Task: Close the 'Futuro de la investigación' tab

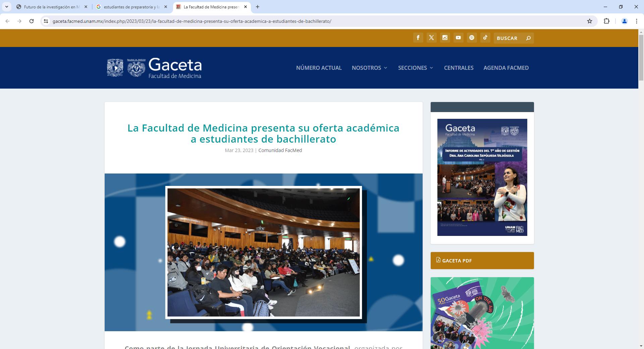Action: coord(86,7)
